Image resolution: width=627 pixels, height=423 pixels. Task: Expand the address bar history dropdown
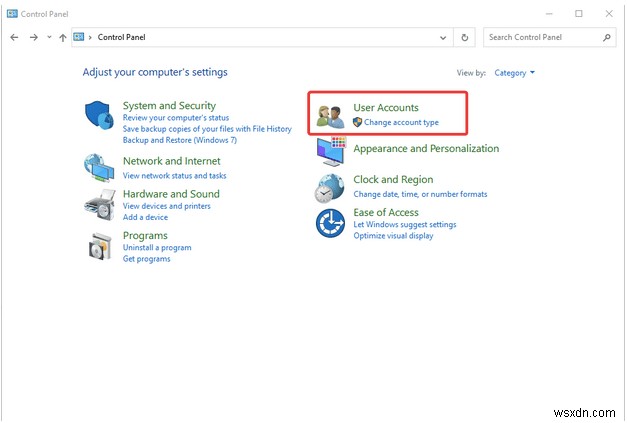444,37
